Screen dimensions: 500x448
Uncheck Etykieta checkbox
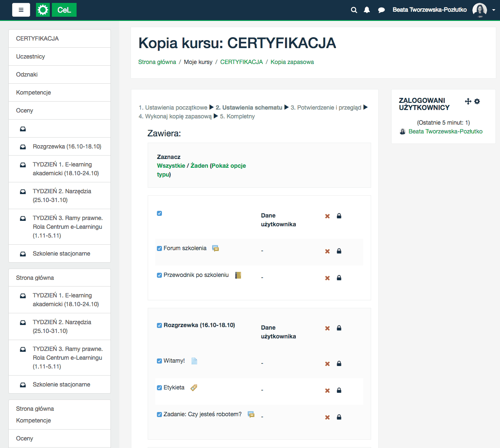pos(159,388)
